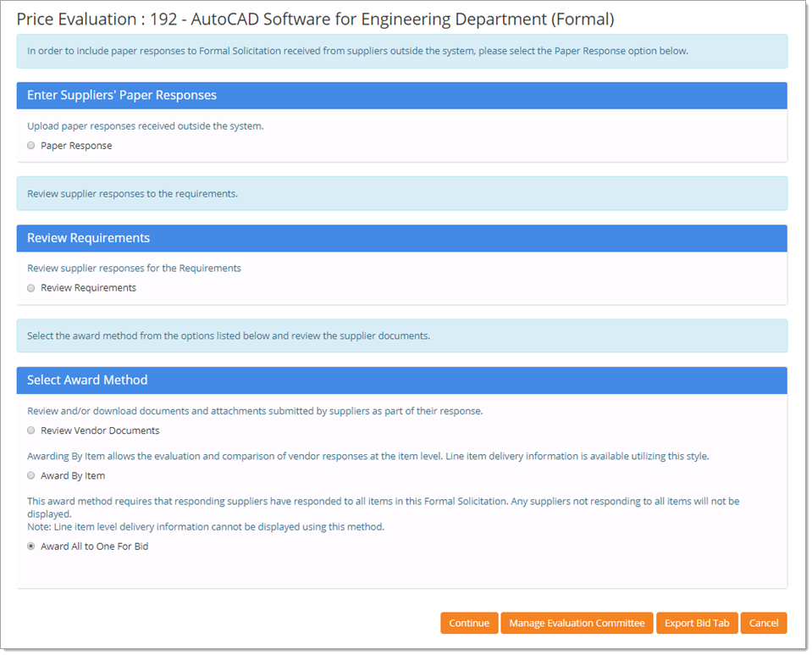The image size is (812, 655).
Task: Click 'Review supplier responses for the Requirements' text
Action: (134, 268)
